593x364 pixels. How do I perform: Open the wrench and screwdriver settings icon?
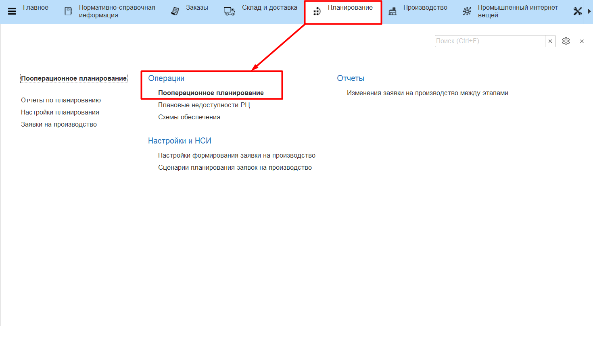tap(577, 11)
